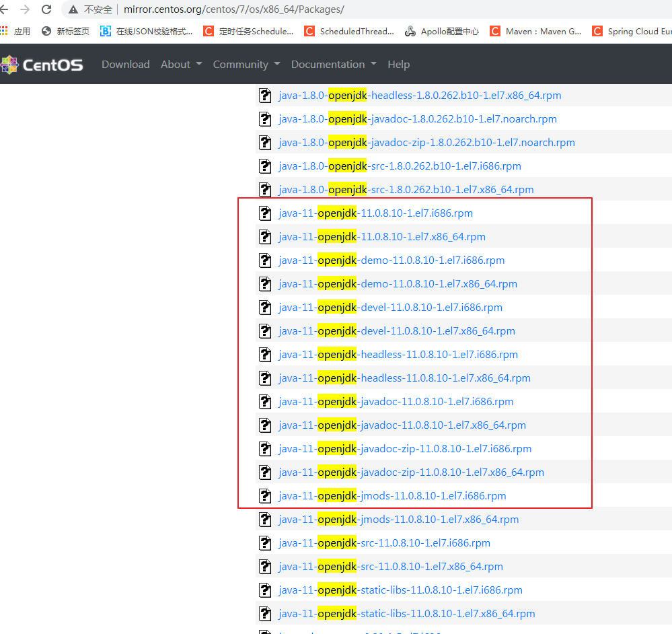This screenshot has width=672, height=634.
Task: Click inside the browser address bar
Action: click(x=269, y=9)
